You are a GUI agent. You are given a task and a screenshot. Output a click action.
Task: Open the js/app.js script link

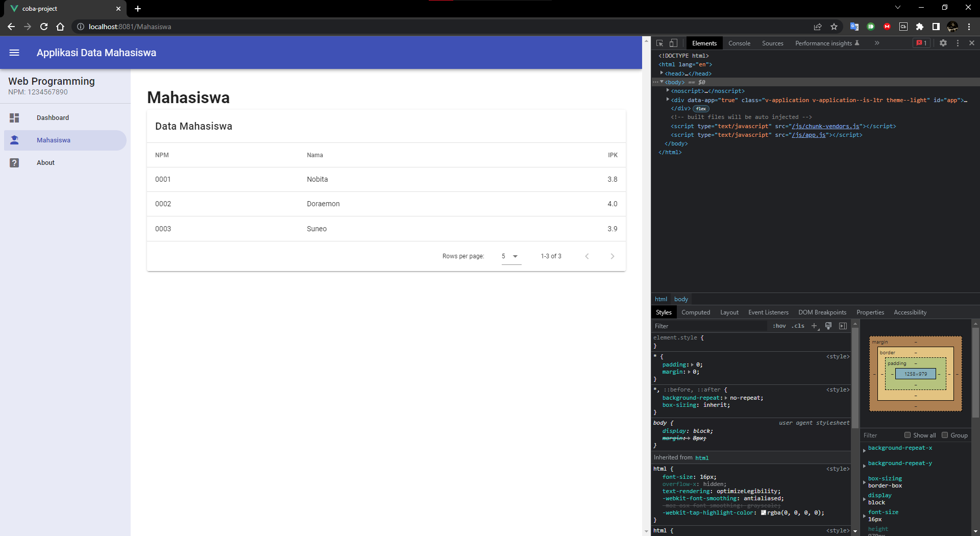(808, 135)
